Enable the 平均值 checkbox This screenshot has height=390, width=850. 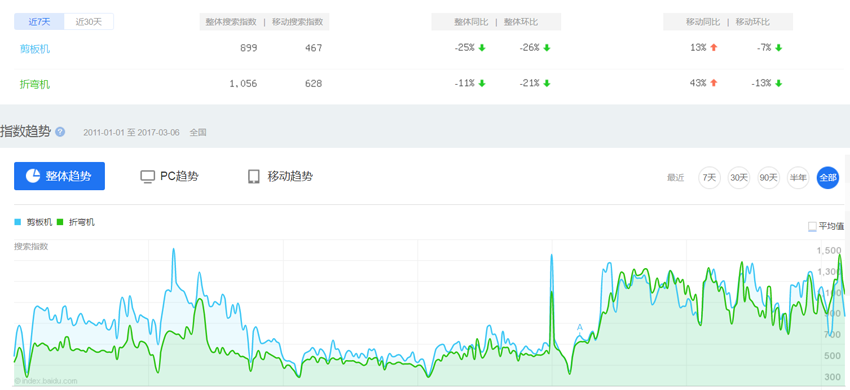[x=812, y=226]
